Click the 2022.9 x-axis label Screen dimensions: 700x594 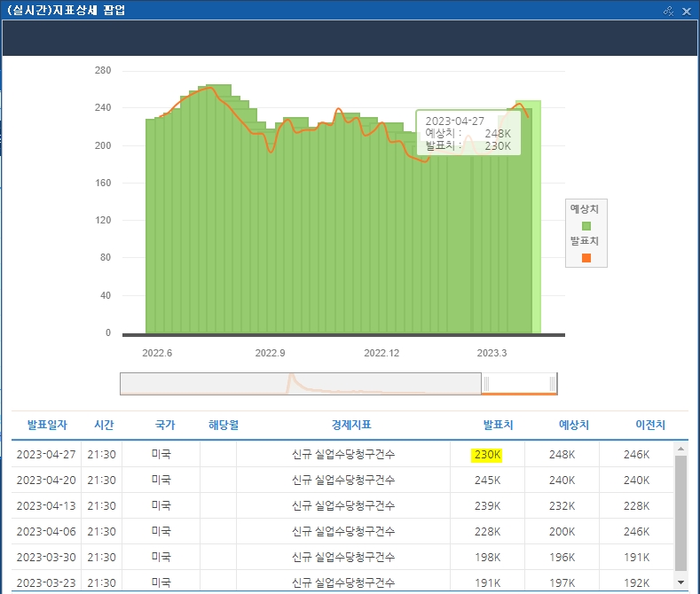tap(270, 353)
